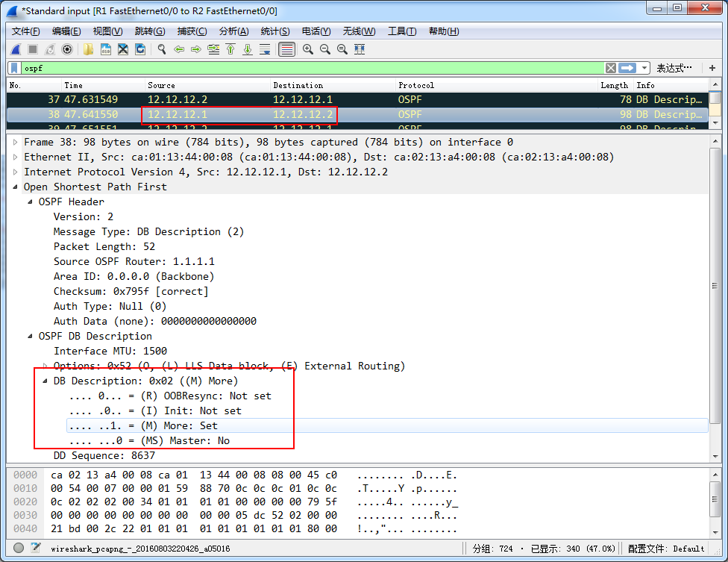Go forward in packet history
This screenshot has width=728, height=562.
tap(196, 49)
